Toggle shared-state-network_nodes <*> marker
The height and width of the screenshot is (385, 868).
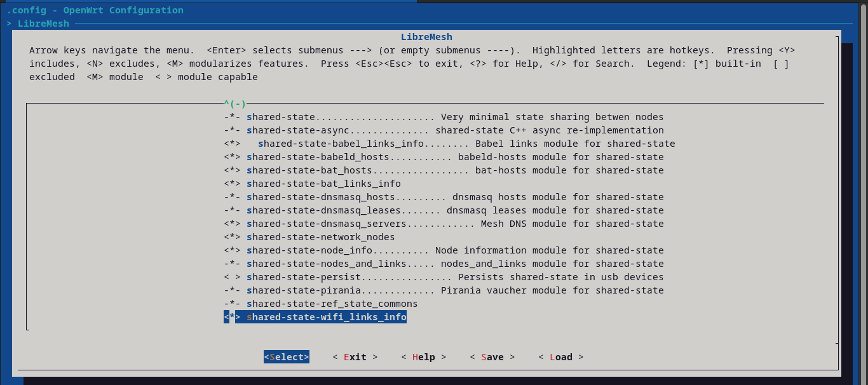[x=232, y=237]
